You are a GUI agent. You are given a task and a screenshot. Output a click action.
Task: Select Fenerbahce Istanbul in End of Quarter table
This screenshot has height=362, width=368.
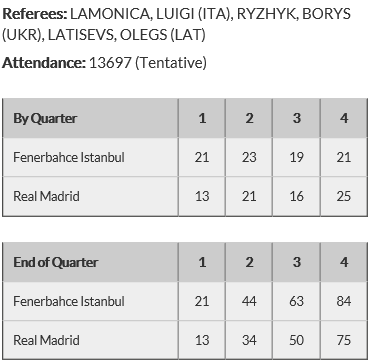69,301
